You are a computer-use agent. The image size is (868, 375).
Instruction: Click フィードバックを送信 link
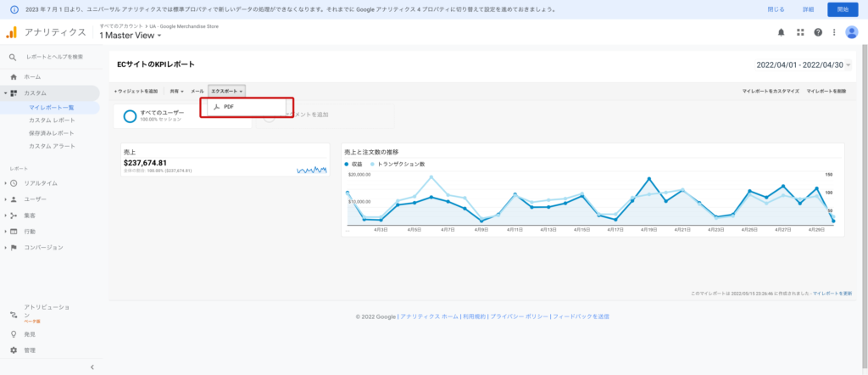tap(581, 316)
